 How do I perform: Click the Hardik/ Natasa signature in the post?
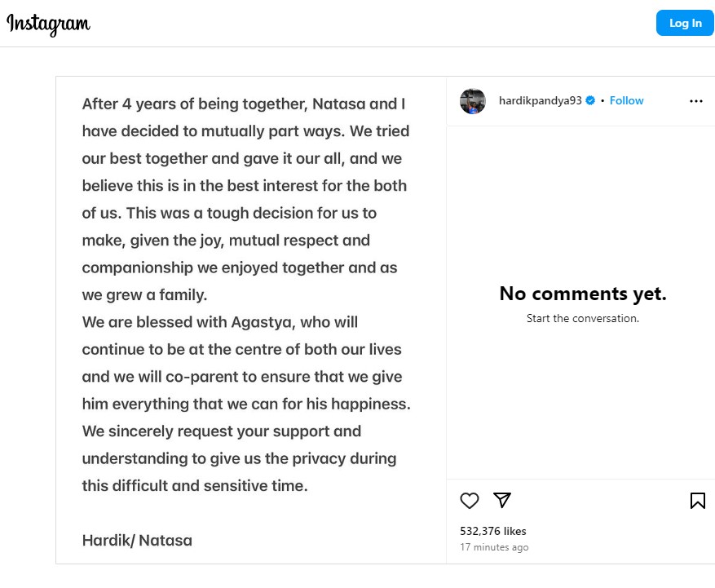point(137,541)
